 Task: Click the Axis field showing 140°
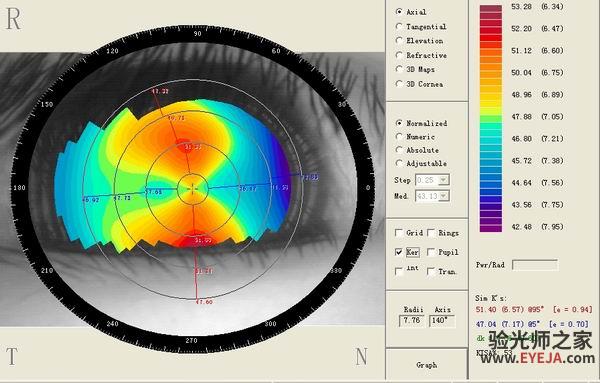442,321
